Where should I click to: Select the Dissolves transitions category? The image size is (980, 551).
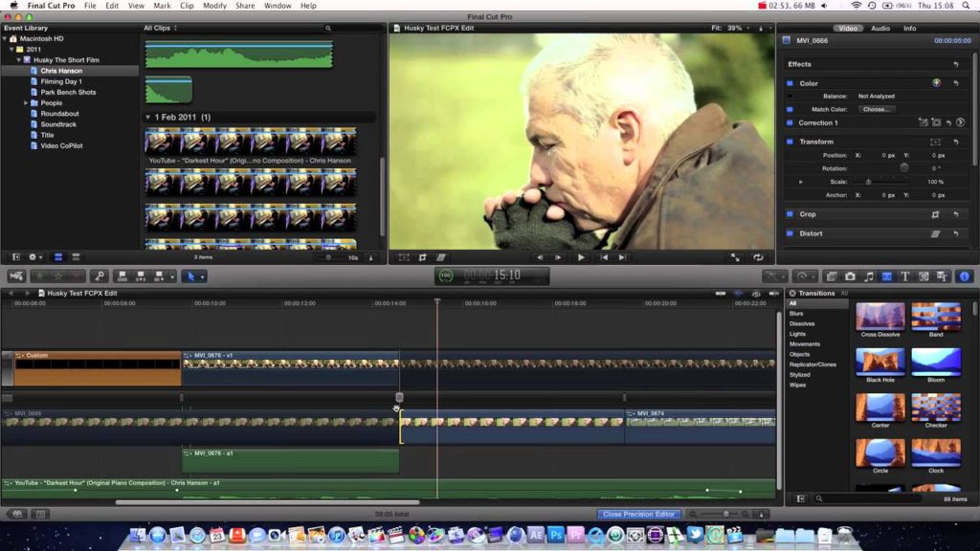[802, 323]
